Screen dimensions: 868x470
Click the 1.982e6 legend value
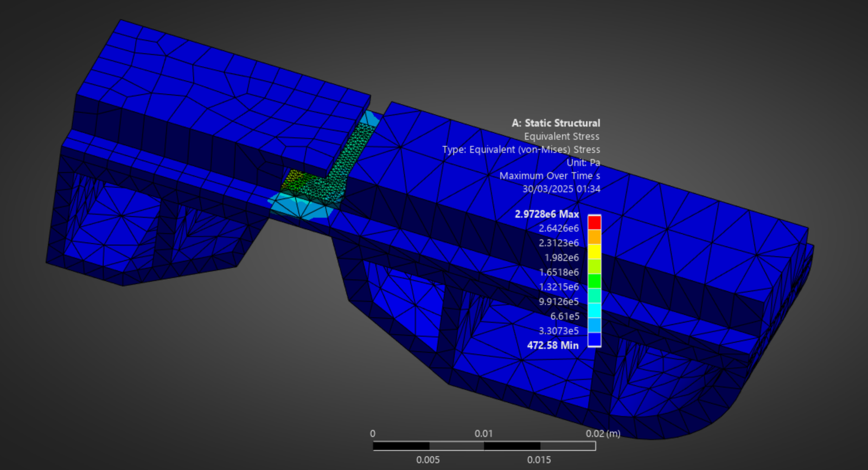[561, 257]
